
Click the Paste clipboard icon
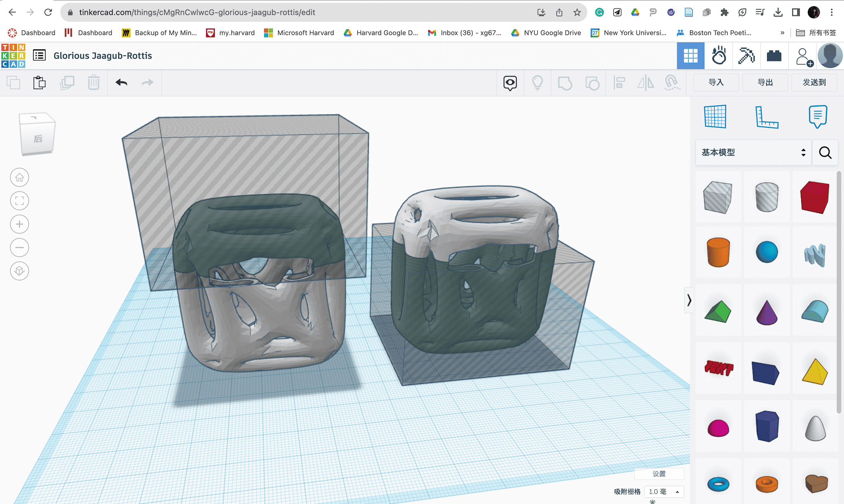40,83
